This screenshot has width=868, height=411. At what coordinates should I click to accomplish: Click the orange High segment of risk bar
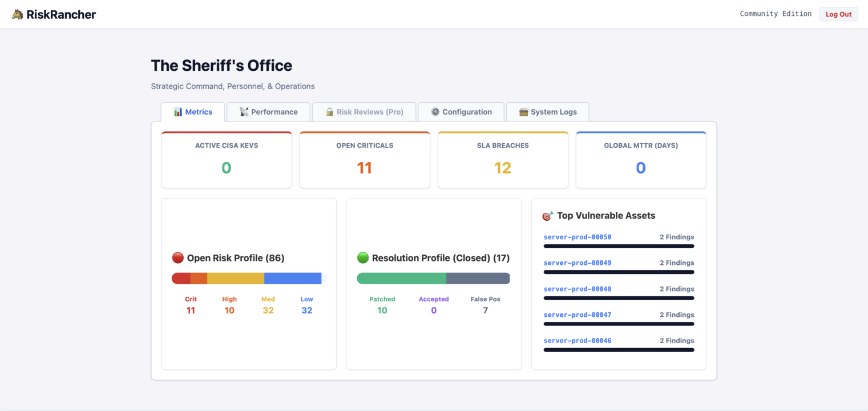click(x=199, y=279)
